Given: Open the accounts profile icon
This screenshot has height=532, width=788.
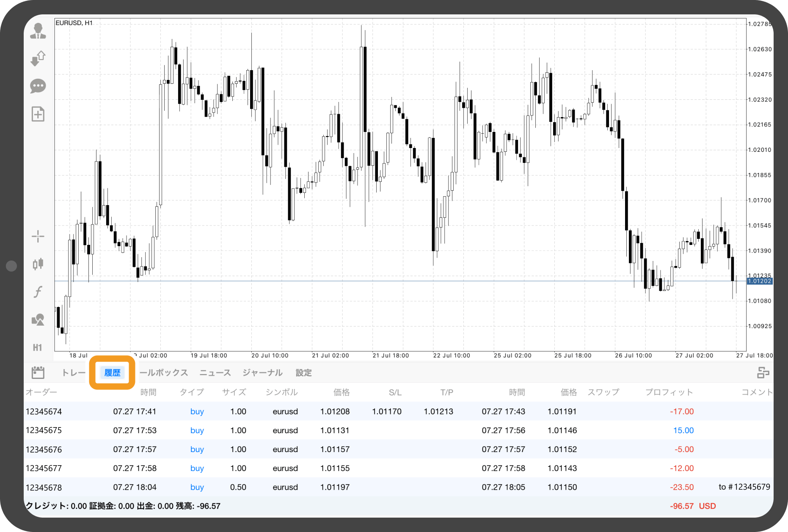Looking at the screenshot, I should (38, 31).
